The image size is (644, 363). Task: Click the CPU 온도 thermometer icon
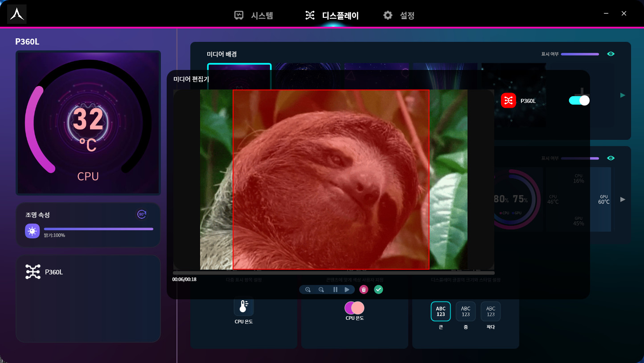click(243, 306)
